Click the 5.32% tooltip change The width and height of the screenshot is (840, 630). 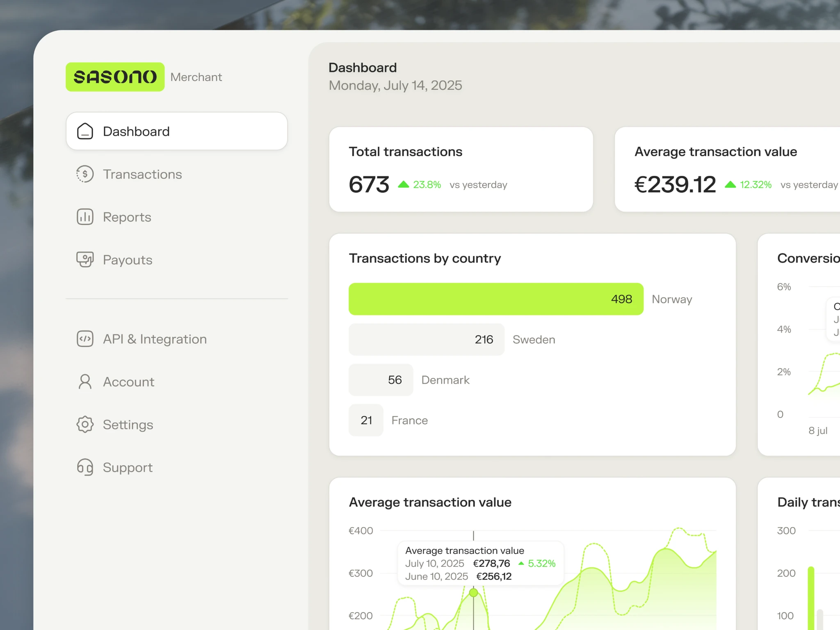pos(542,563)
